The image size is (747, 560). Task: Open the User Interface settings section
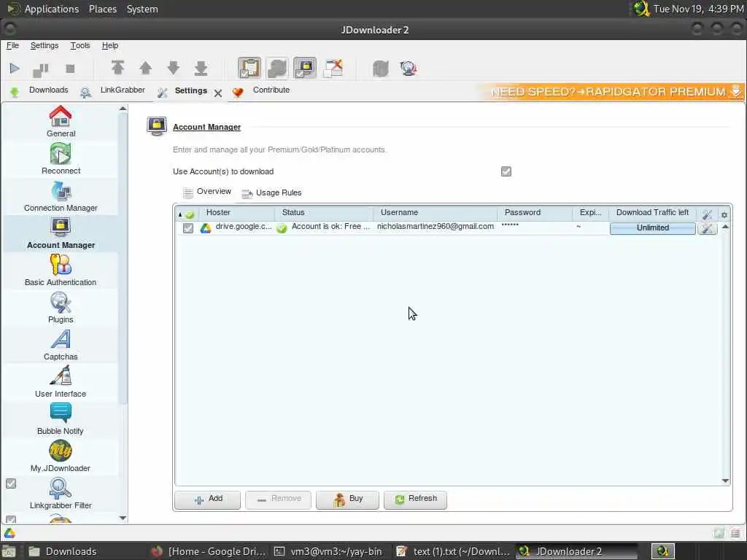click(61, 382)
